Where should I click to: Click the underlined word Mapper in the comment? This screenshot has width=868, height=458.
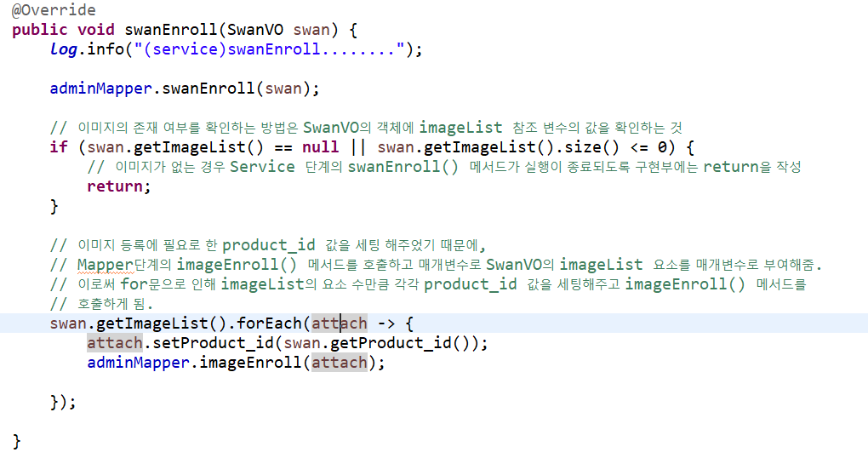point(106,265)
